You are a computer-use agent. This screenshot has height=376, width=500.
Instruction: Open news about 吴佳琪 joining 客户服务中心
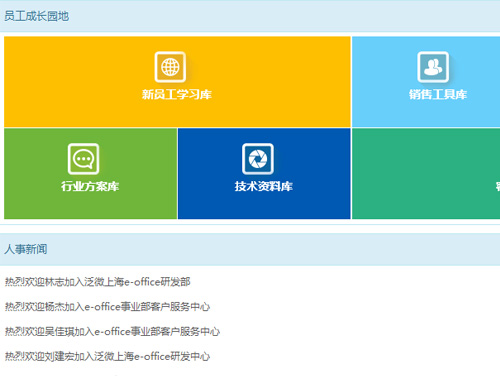coord(112,332)
